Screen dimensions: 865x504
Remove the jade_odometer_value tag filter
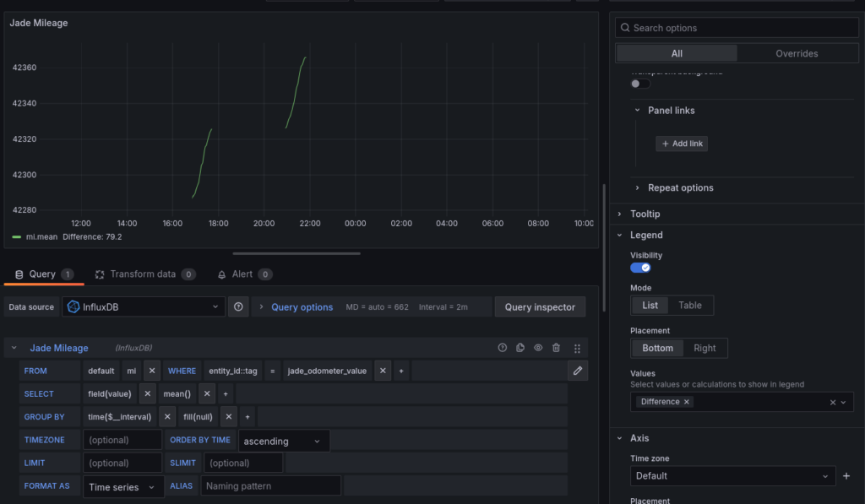383,371
